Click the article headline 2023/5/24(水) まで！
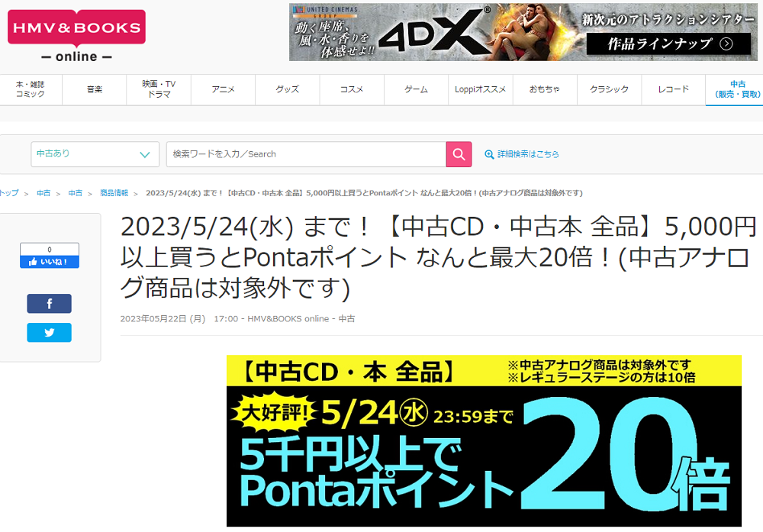 pos(438,257)
